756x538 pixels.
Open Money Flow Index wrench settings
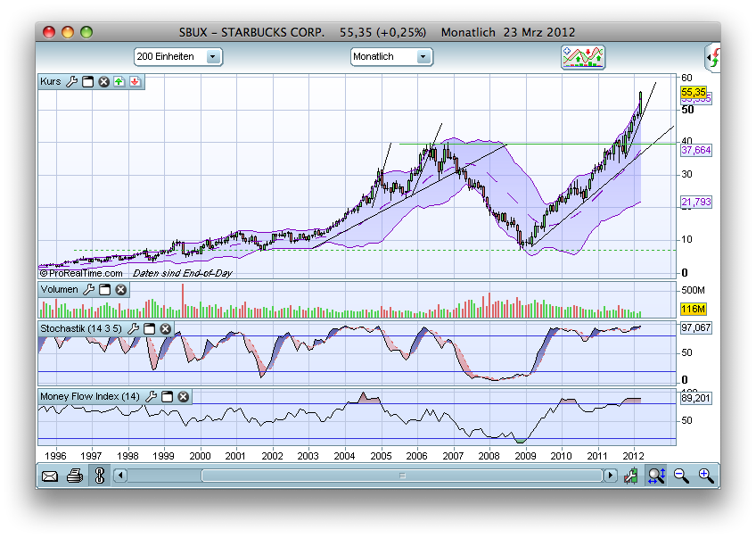point(151,397)
